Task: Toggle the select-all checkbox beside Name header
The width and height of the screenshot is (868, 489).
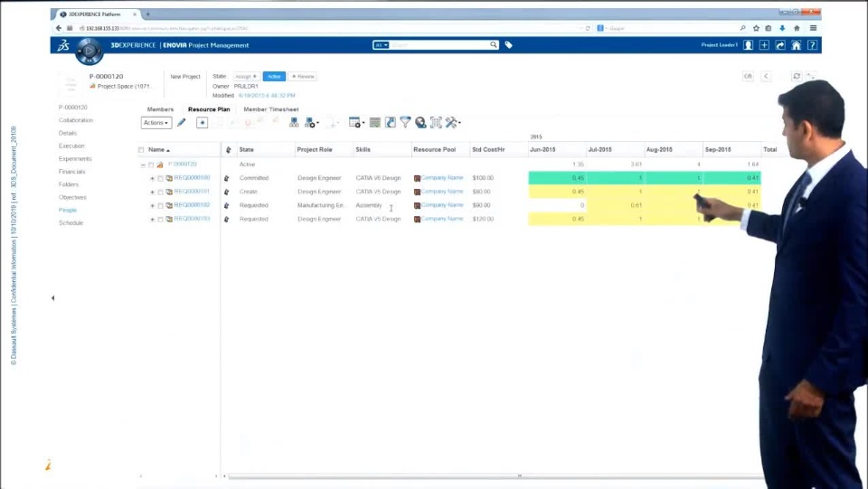Action: [141, 150]
